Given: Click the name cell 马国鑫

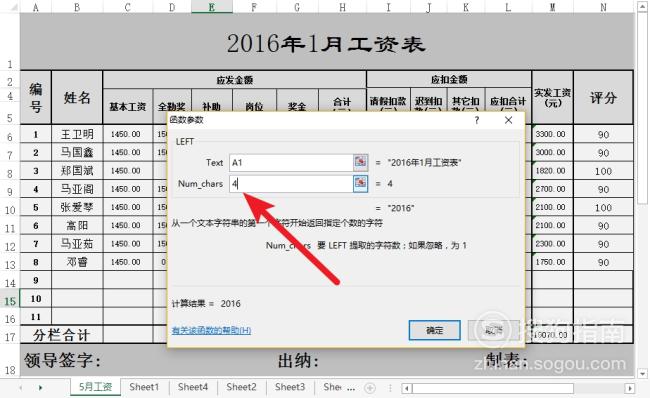Looking at the screenshot, I should (77, 153).
